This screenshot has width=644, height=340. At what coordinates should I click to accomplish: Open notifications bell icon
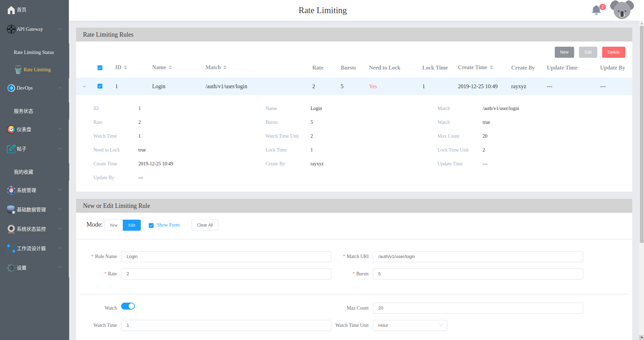(596, 10)
